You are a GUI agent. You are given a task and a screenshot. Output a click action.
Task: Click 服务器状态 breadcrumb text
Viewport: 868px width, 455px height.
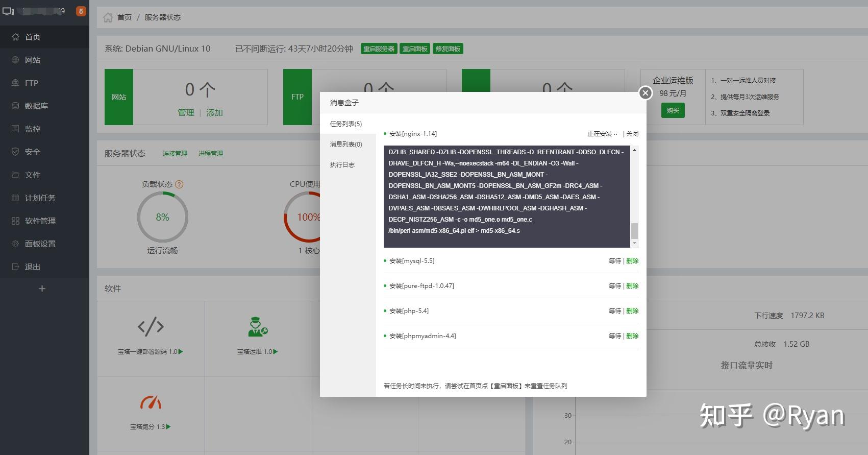pos(162,17)
